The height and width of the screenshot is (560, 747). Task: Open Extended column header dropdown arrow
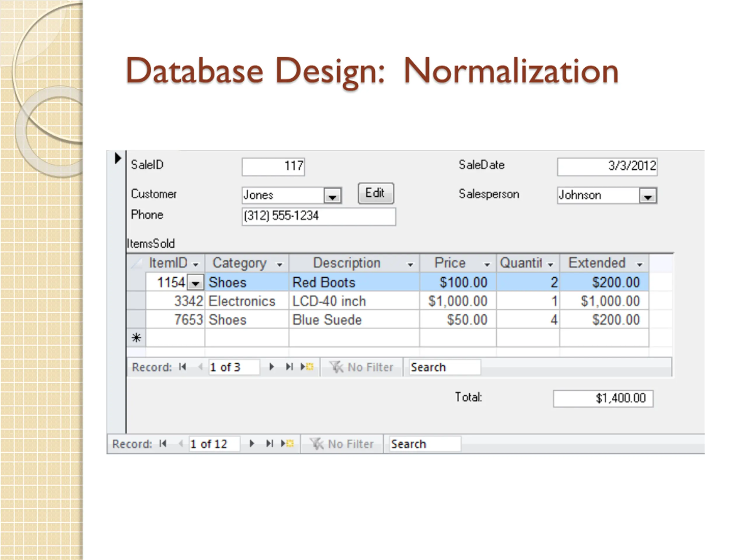coord(640,264)
